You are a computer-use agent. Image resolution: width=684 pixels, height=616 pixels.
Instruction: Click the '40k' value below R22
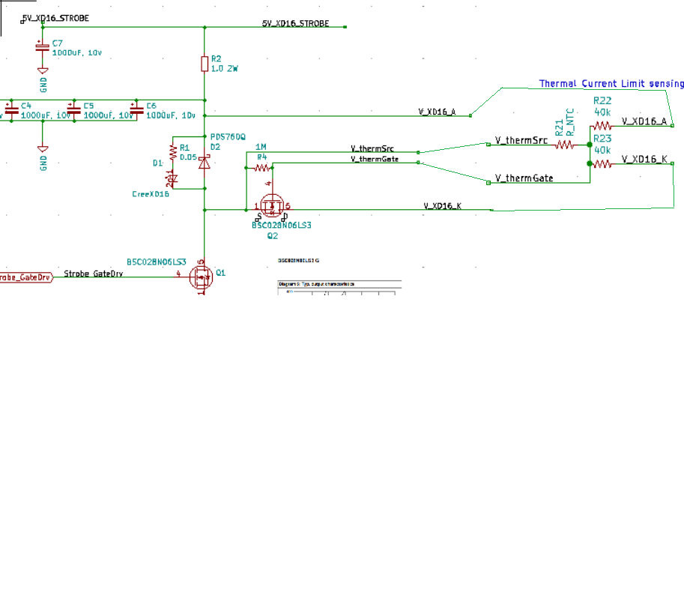pos(602,112)
